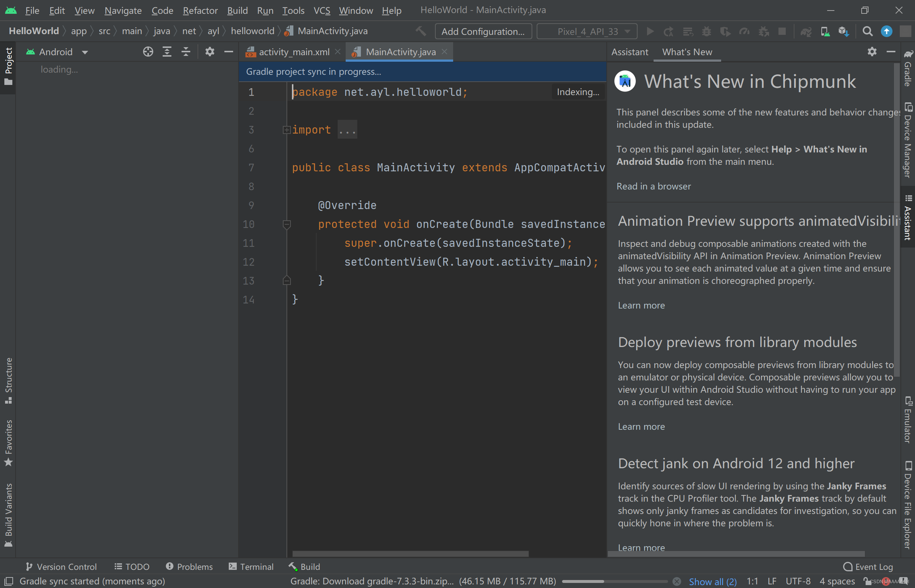Screen dimensions: 915x588
Task: Switch to the Assistant tab
Action: click(629, 52)
